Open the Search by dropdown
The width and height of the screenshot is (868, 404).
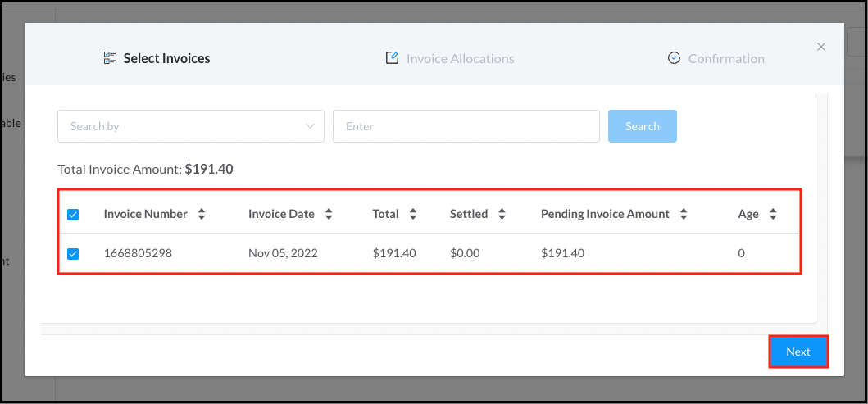190,126
